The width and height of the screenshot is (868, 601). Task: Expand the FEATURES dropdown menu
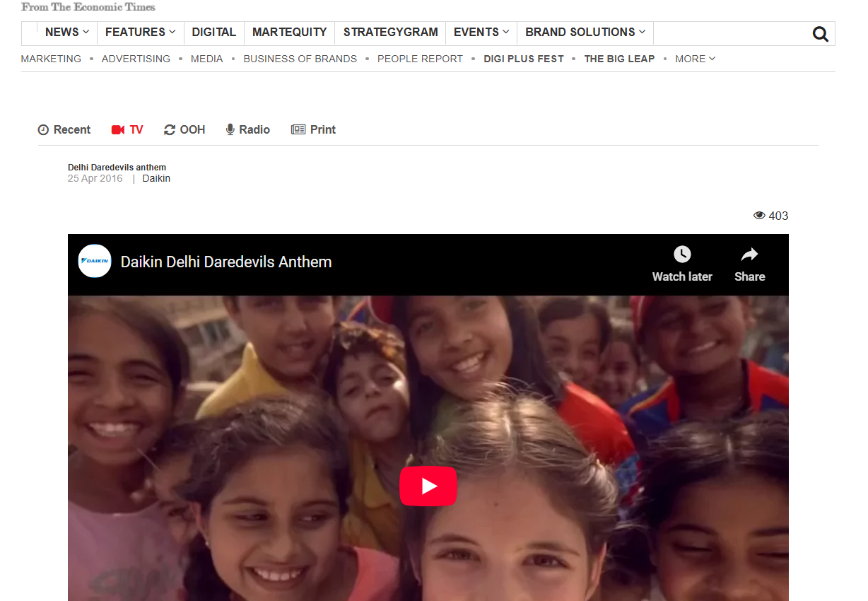click(x=140, y=33)
